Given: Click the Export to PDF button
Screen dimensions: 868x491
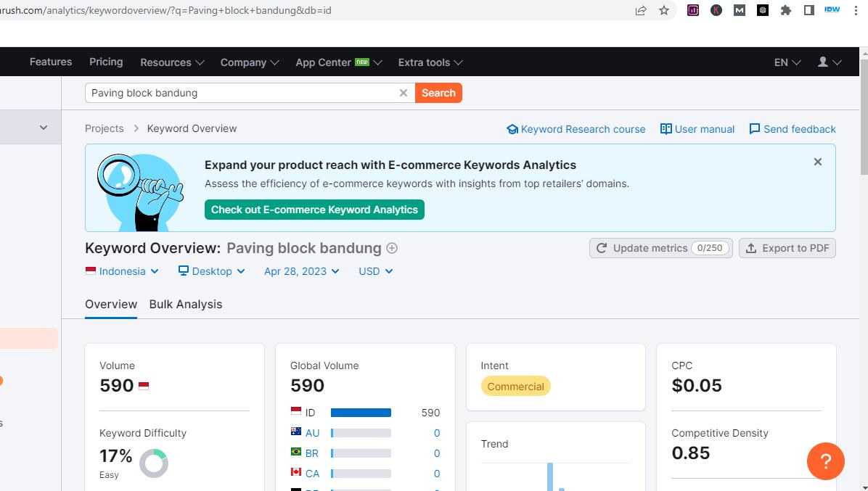Looking at the screenshot, I should tap(787, 248).
